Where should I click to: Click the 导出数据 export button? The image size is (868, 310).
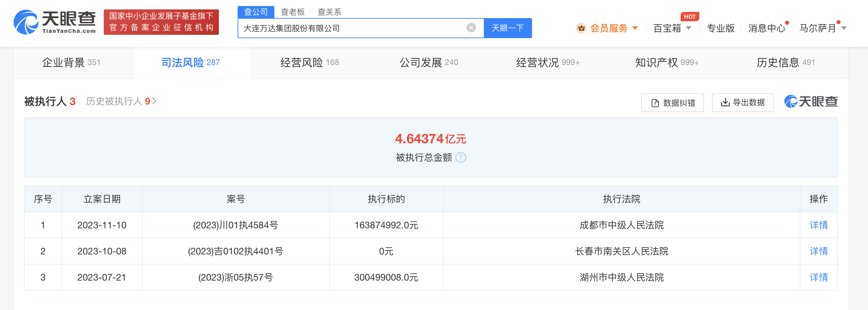(742, 102)
